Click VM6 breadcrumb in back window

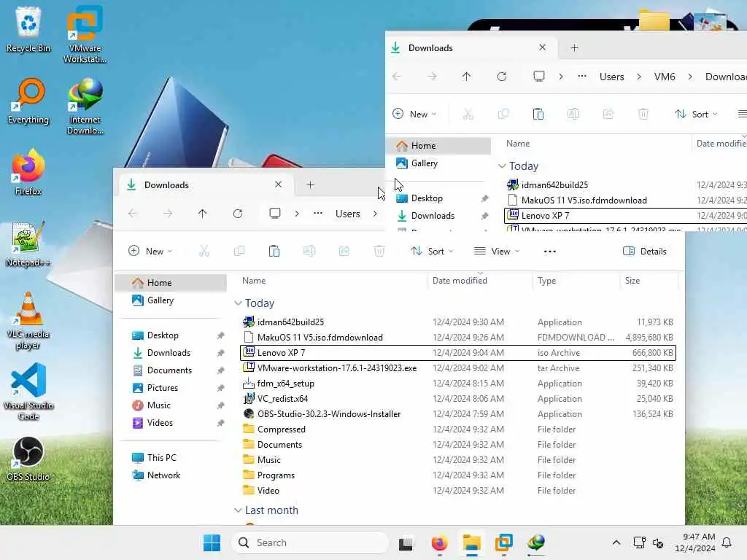[664, 77]
